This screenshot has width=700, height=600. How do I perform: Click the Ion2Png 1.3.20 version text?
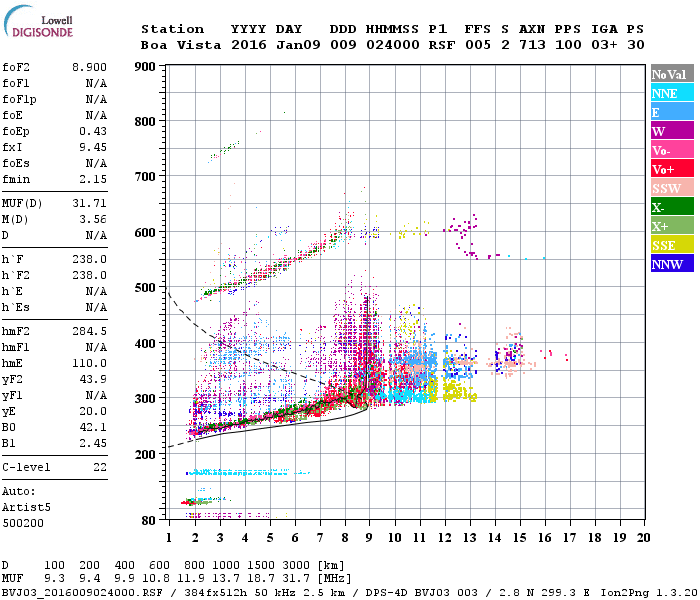(x=648, y=593)
